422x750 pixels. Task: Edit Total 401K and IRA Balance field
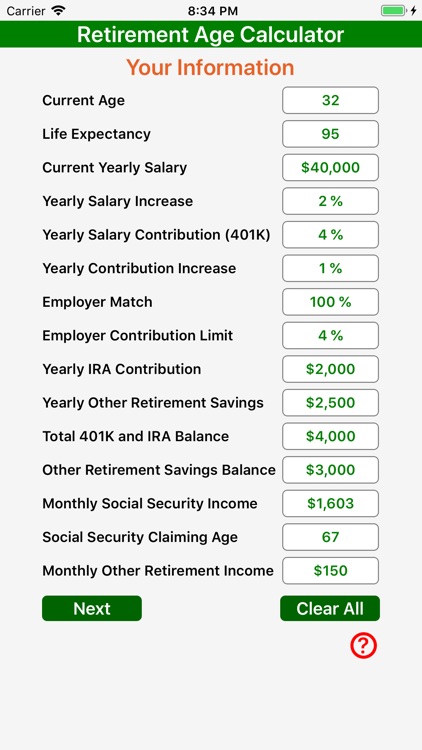click(x=331, y=436)
